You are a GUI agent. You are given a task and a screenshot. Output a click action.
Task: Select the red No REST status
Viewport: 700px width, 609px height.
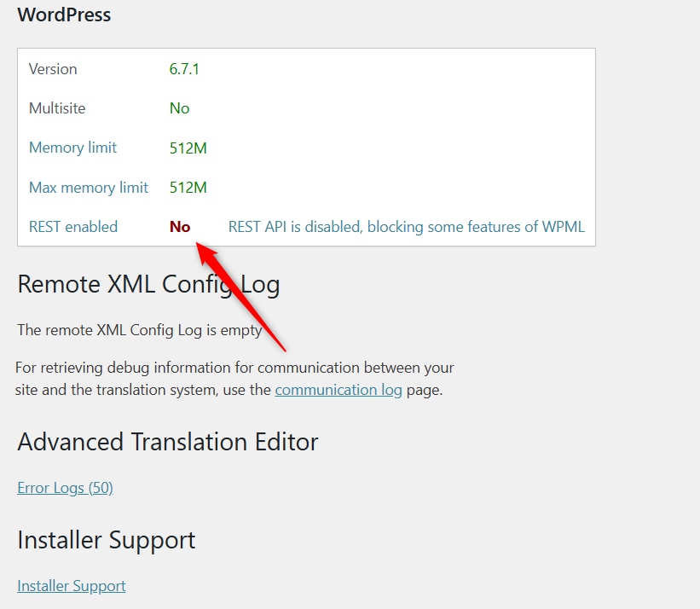pyautogui.click(x=180, y=227)
